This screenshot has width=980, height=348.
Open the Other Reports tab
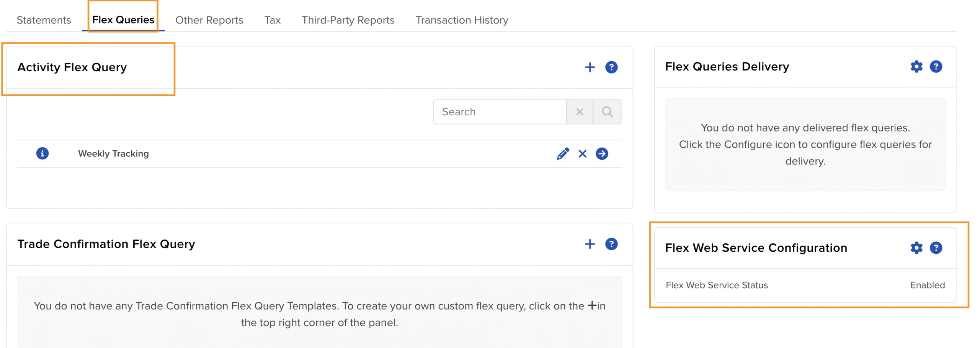209,20
